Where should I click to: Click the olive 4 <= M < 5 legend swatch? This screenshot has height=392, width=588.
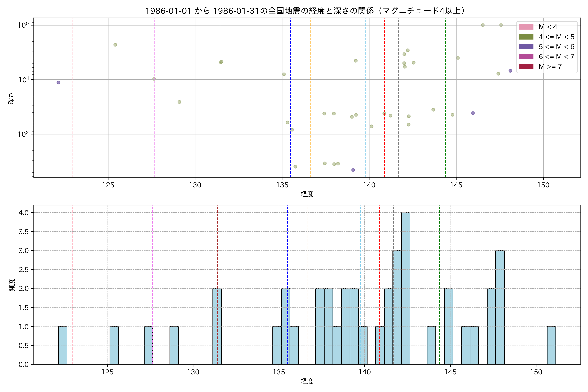pyautogui.click(x=526, y=37)
